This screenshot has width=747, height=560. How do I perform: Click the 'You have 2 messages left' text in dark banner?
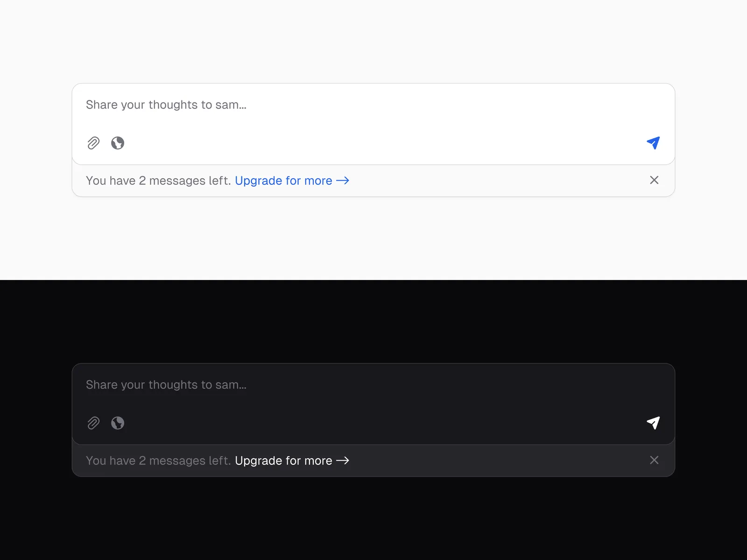coord(158,461)
